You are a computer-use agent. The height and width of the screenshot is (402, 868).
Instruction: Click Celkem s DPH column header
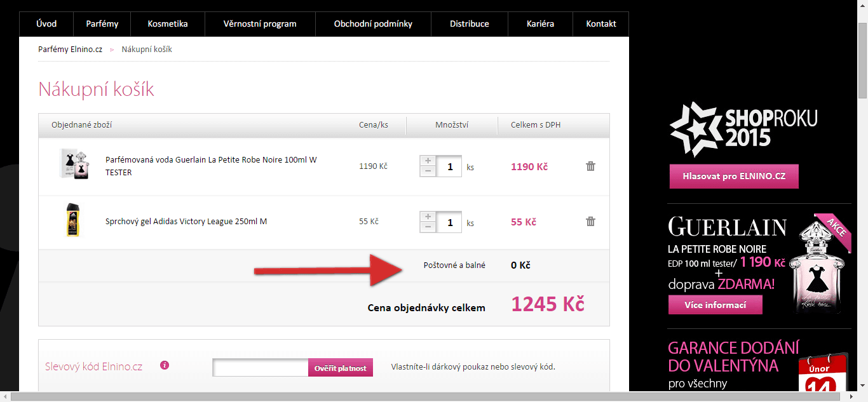point(536,125)
